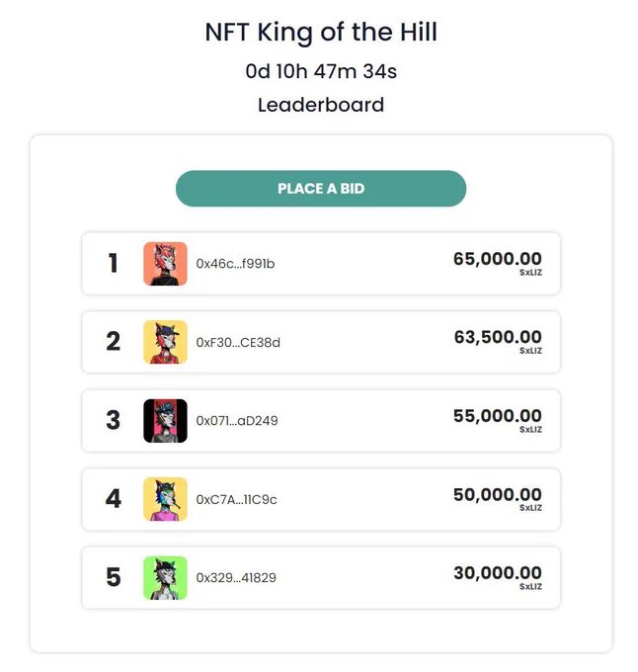Select the 30,000.00 bid amount
Screen dimensions: 638x672
498,573
